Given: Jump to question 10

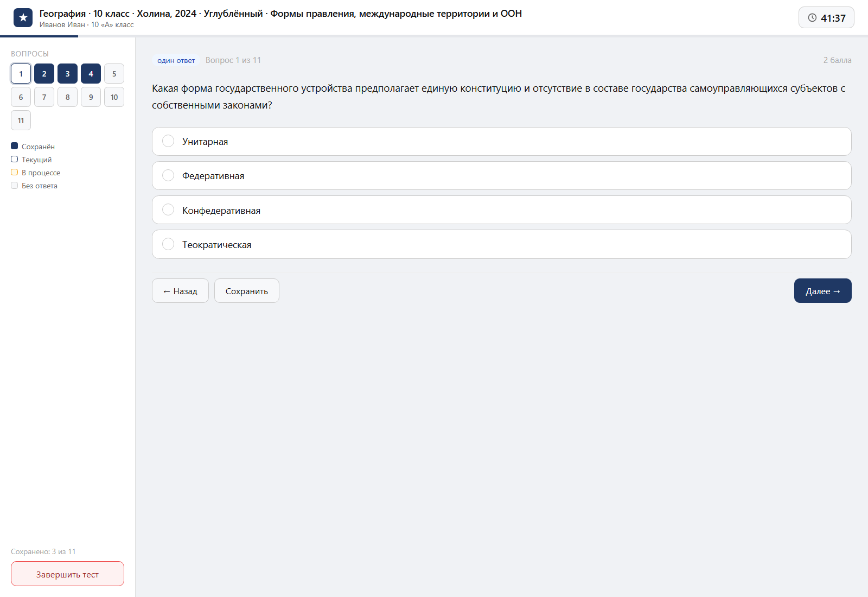Looking at the screenshot, I should point(114,97).
